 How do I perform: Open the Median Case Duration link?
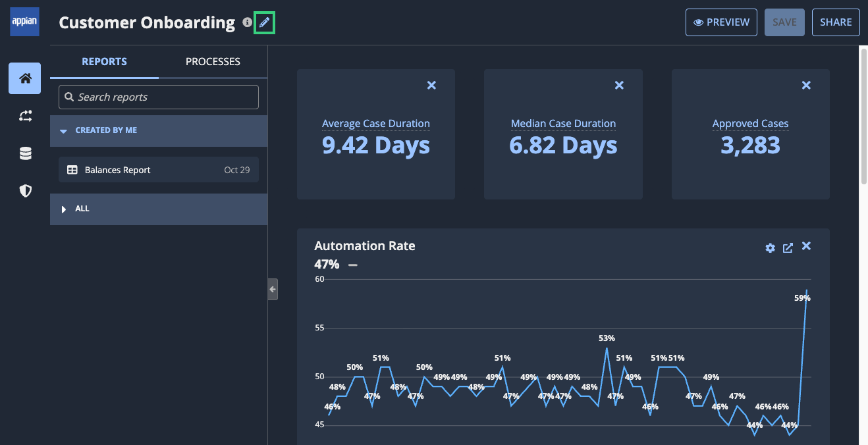[563, 124]
